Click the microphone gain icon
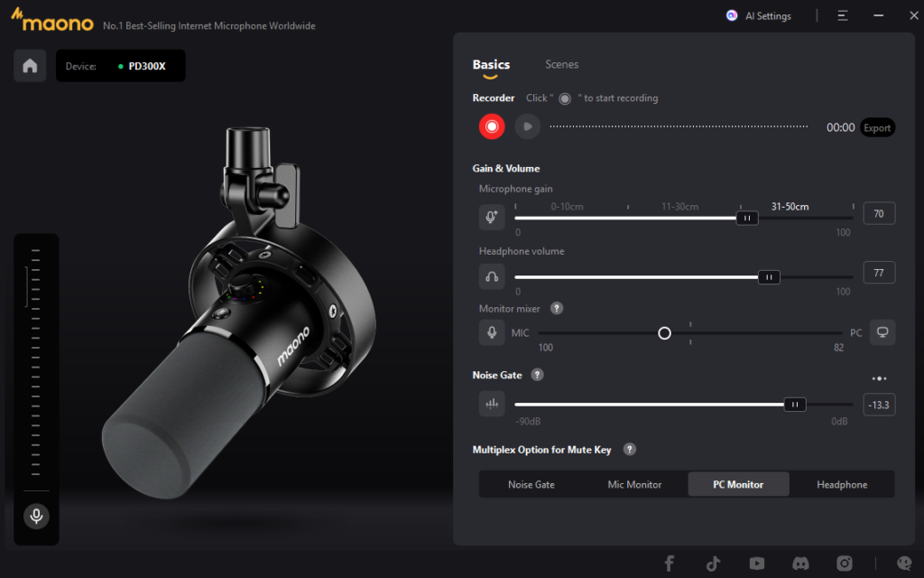 tap(492, 217)
